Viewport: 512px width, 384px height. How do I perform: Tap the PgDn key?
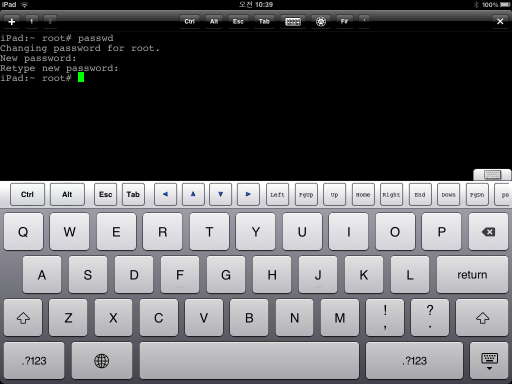[x=477, y=194]
